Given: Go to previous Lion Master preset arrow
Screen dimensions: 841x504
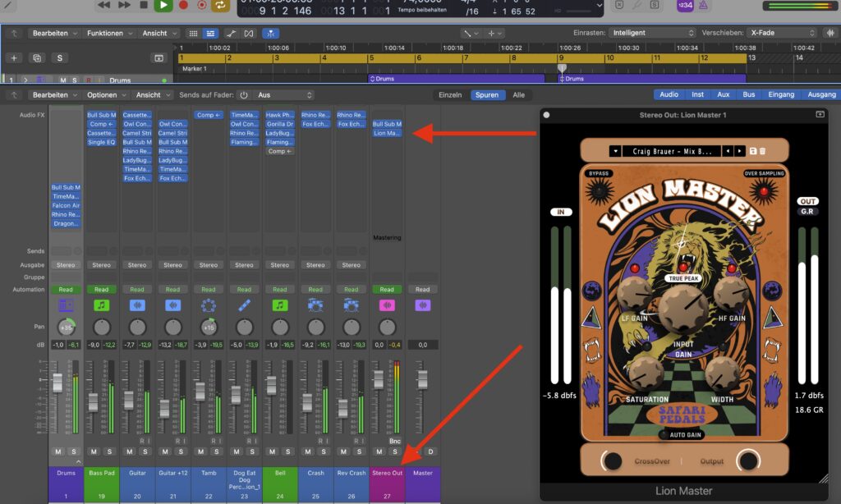Looking at the screenshot, I should (728, 151).
